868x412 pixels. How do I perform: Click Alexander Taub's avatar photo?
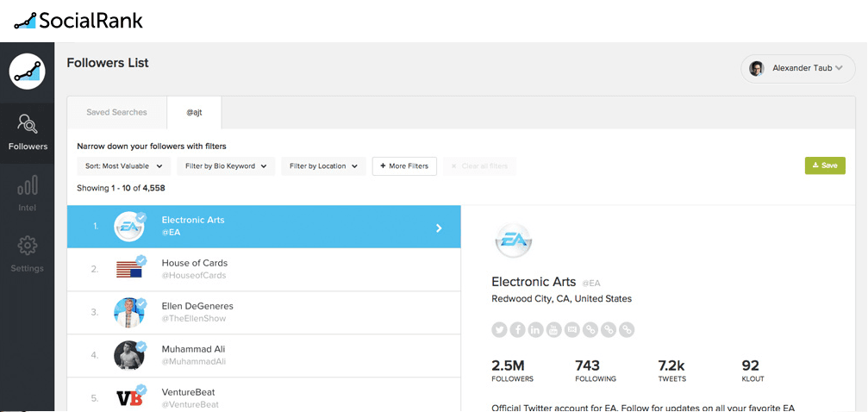coord(757,69)
